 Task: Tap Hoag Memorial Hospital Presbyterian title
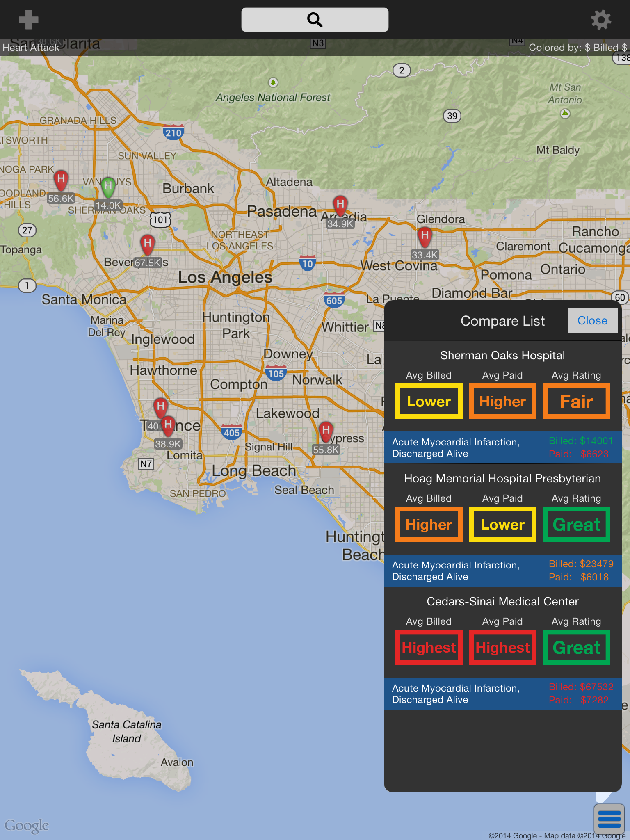(502, 479)
